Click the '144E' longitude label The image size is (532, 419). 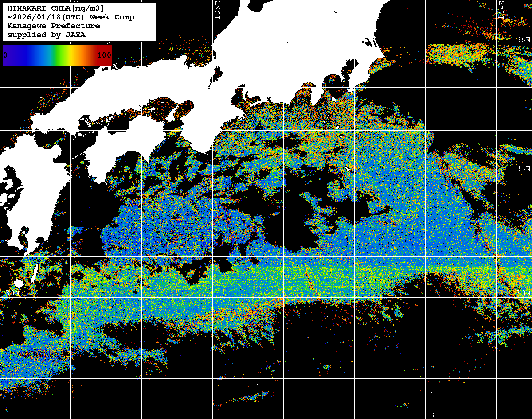pos(501,9)
